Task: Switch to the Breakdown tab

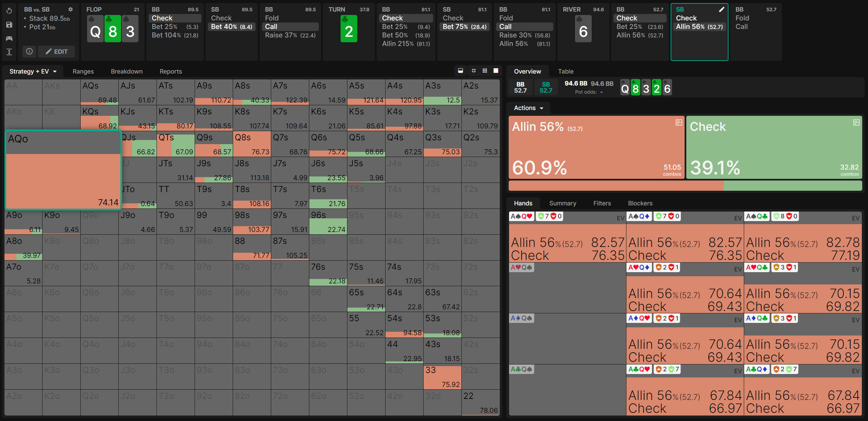Action: (x=127, y=72)
